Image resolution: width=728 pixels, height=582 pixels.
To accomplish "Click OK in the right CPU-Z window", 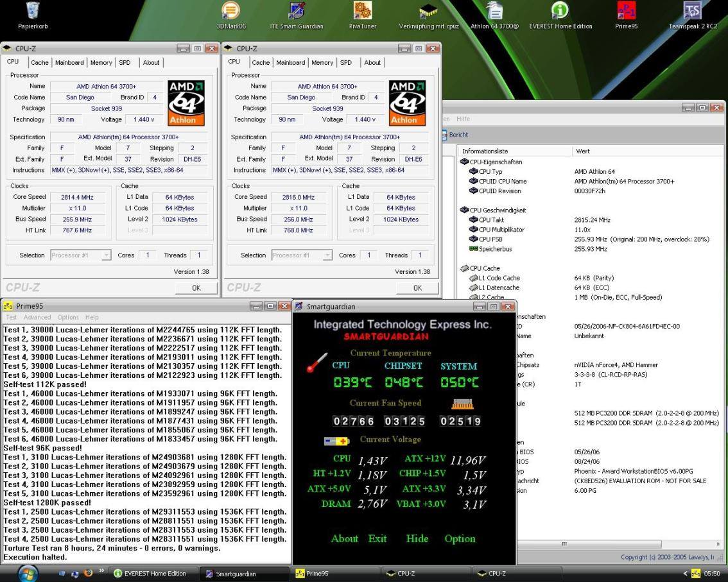I will pos(417,287).
